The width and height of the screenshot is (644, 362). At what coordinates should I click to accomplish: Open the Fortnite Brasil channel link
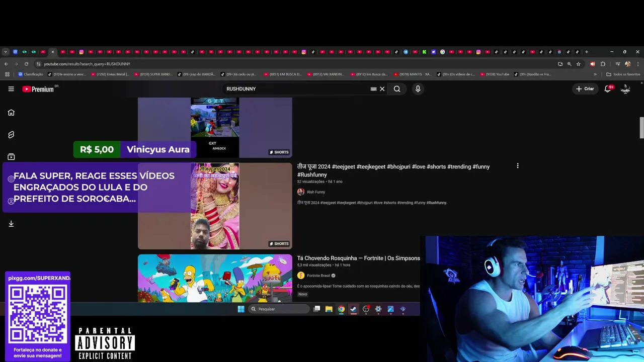click(318, 276)
